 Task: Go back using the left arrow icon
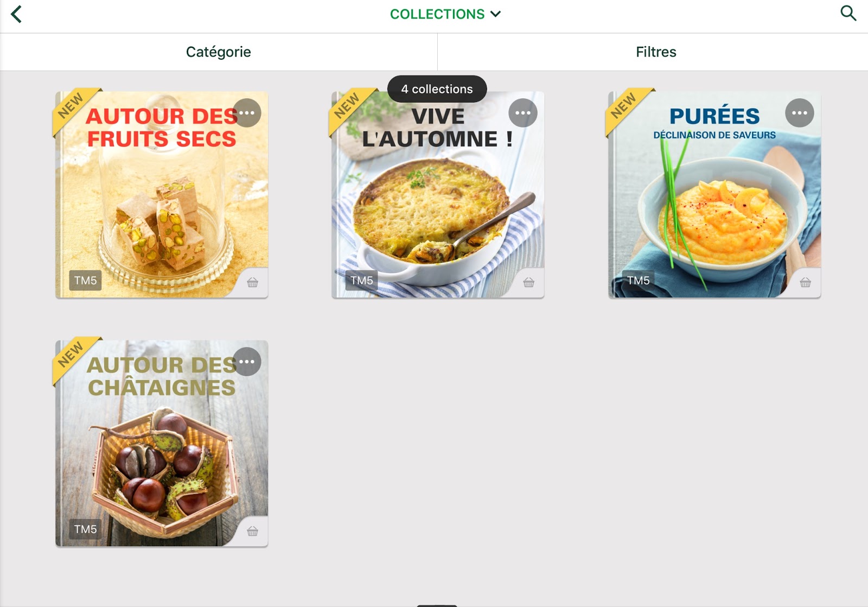pyautogui.click(x=16, y=14)
